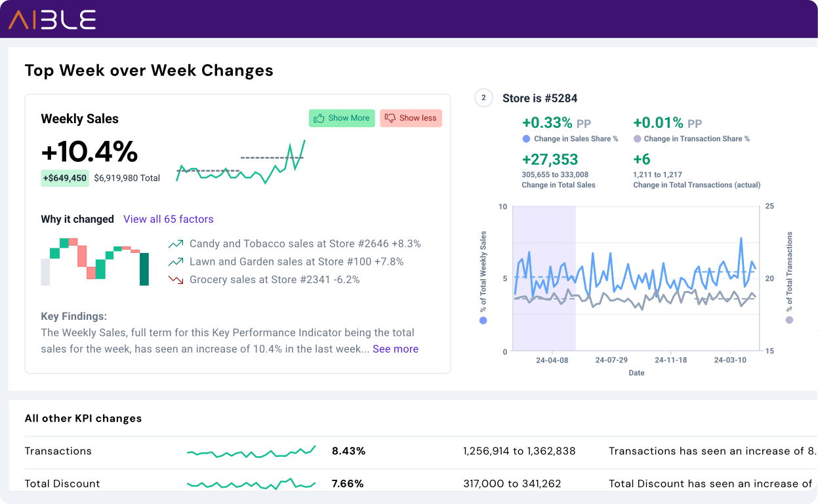Click the waterfall chart under Why it changed
Viewport: 818px width, 504px height.
[x=95, y=262]
